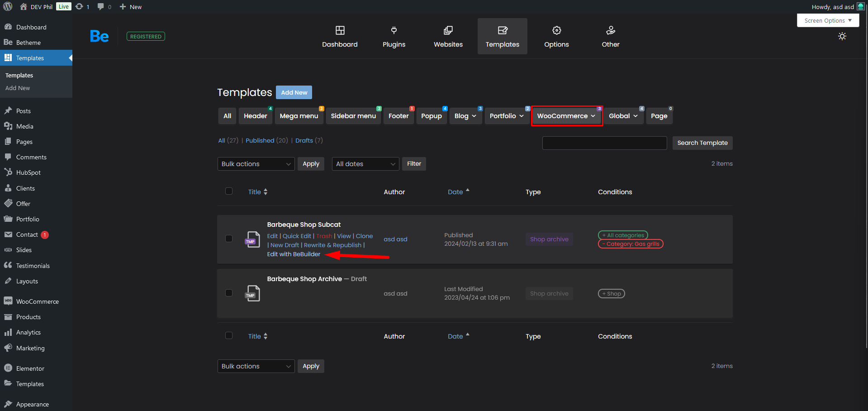Screen dimensions: 868x411
Task: Select the Footer filter tab
Action: point(398,116)
